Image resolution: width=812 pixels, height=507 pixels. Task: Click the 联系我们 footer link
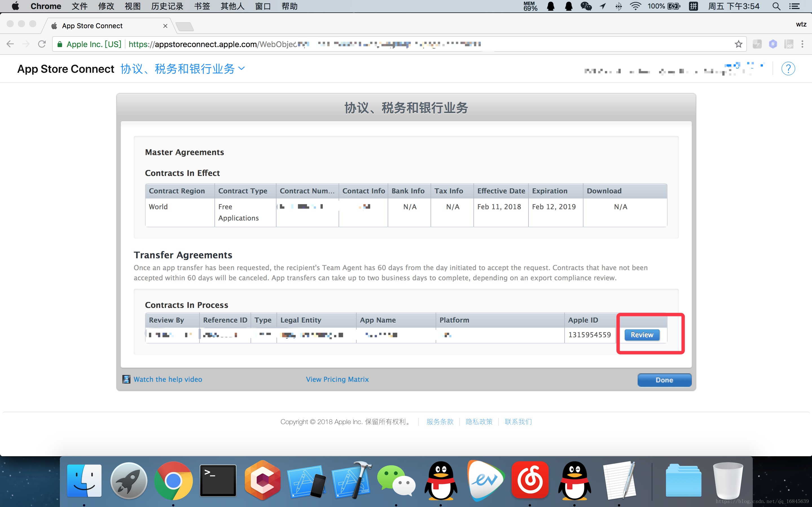point(518,422)
